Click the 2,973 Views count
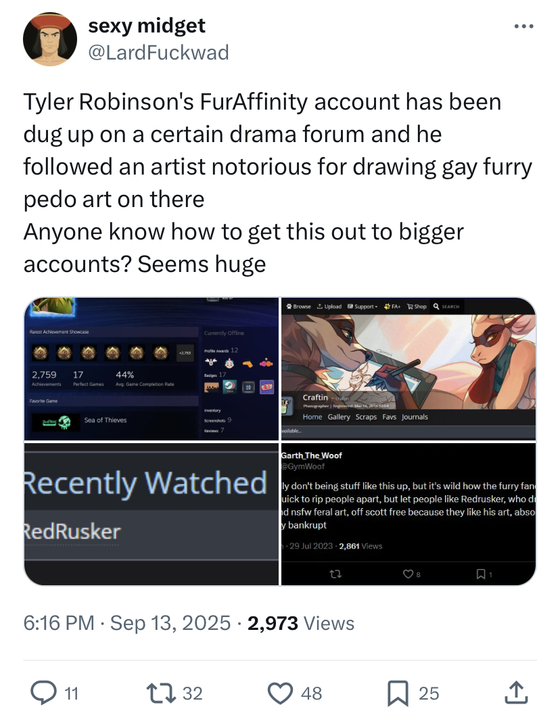 301,623
